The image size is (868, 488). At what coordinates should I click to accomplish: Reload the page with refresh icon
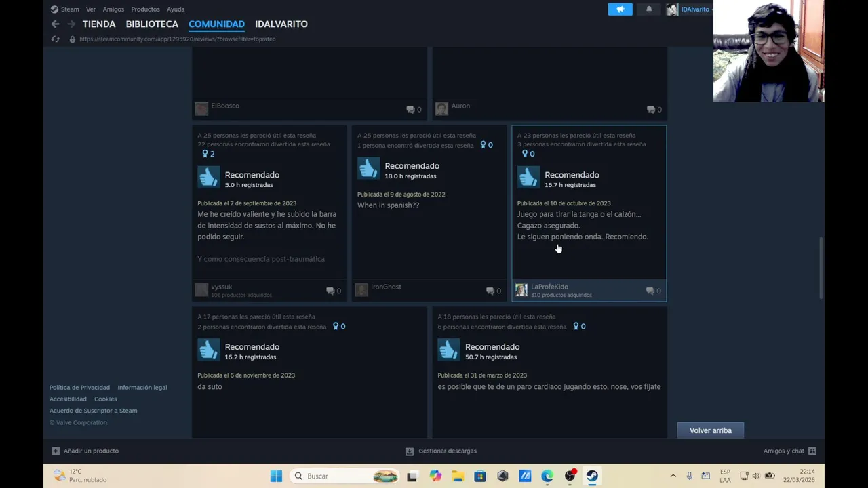coord(56,39)
